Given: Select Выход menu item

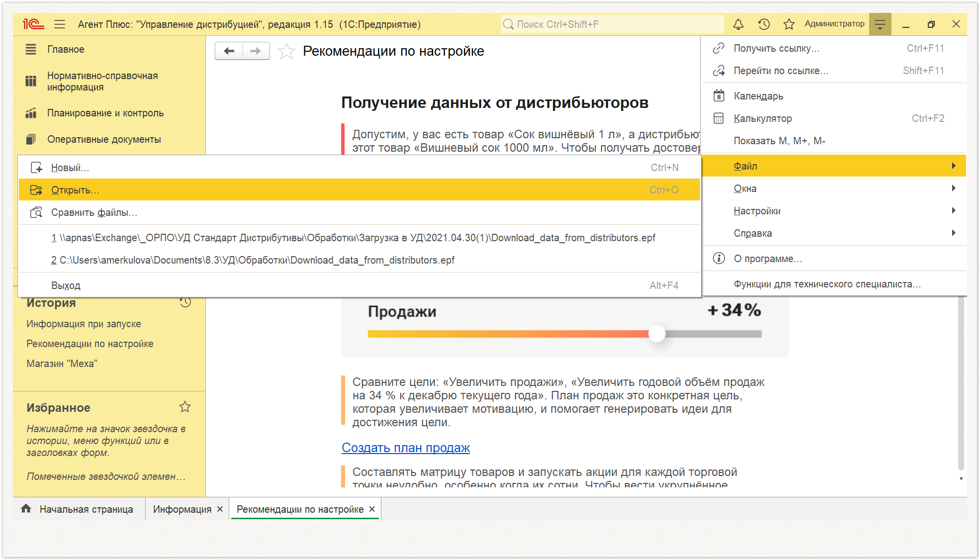Looking at the screenshot, I should [359, 285].
